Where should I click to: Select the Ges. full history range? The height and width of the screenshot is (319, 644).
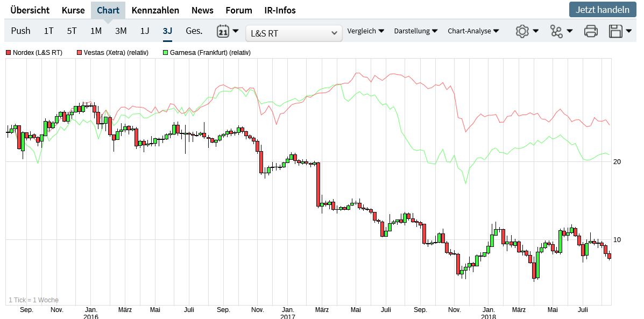click(194, 31)
